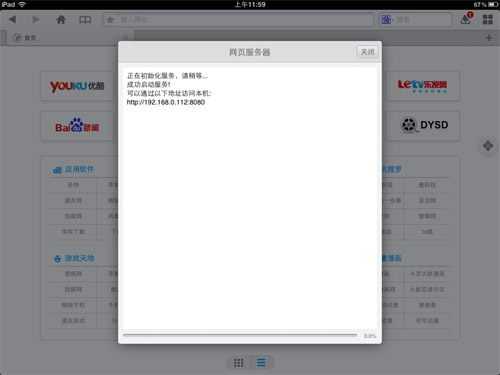This screenshot has width=500, height=375.
Task: Open the downloads icon with red badge
Action: point(466,19)
